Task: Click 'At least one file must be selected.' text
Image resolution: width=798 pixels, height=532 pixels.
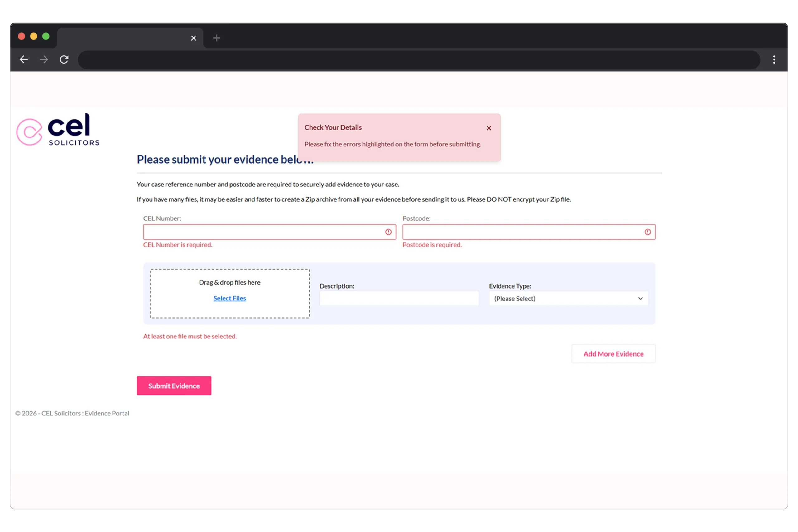Action: point(190,336)
